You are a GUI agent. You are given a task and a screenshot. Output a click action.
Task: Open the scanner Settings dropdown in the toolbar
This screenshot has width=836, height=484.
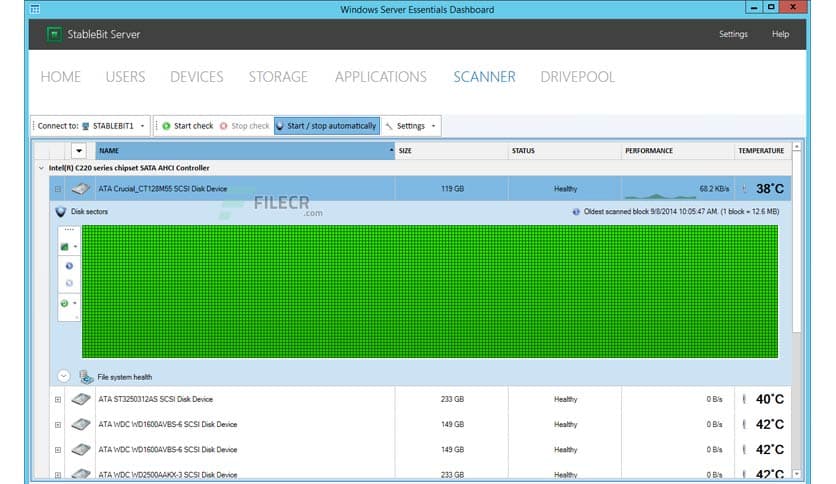pyautogui.click(x=411, y=126)
